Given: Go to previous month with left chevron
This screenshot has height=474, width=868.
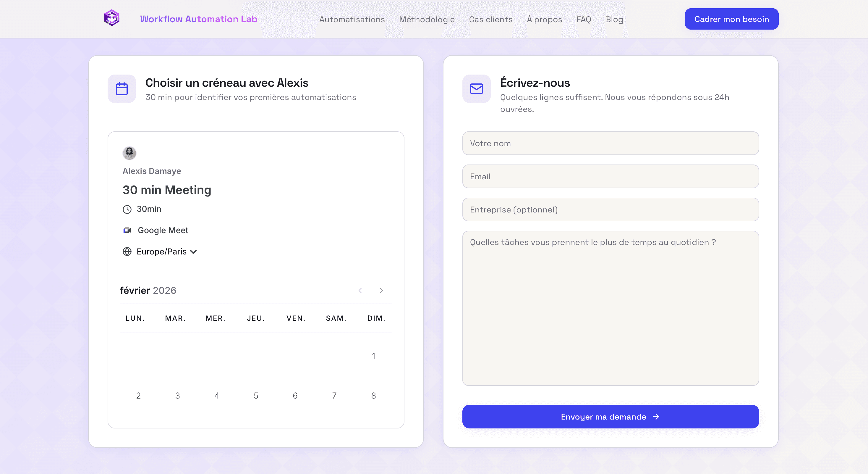Looking at the screenshot, I should [x=360, y=291].
